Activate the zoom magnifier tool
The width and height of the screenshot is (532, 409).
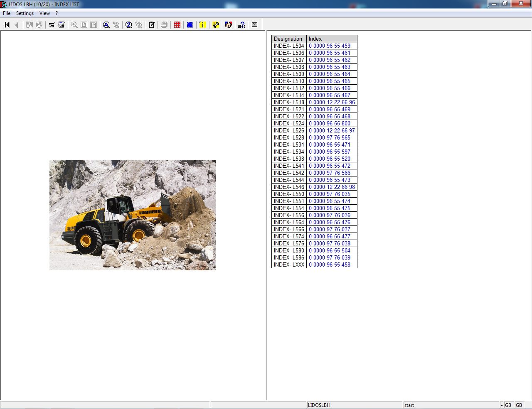point(74,24)
